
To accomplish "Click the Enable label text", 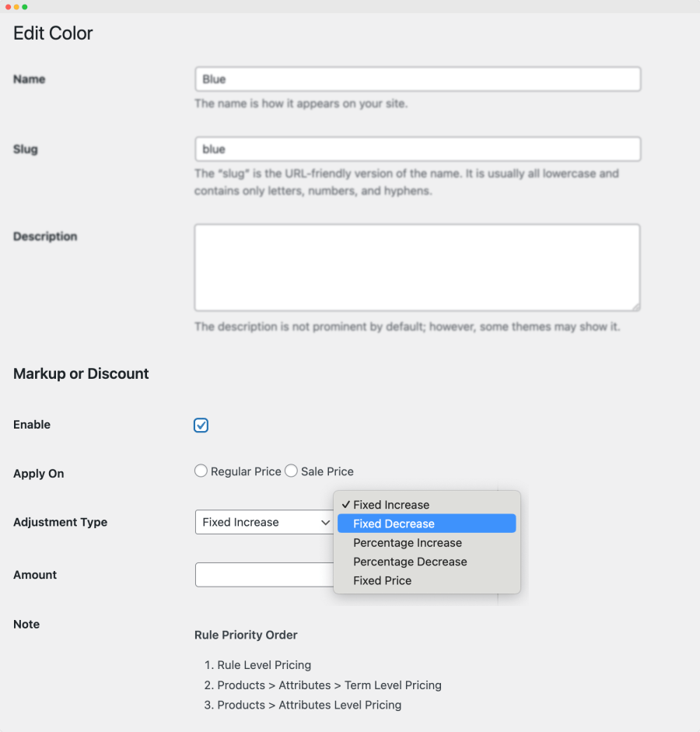I will (x=32, y=425).
